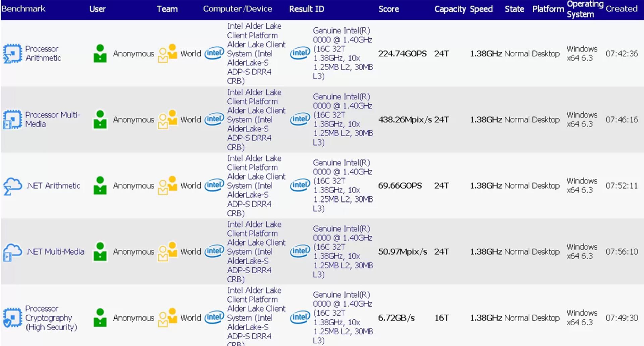644x346 pixels.
Task: Click the Processor Cryptography benchmark icon
Action: click(x=12, y=318)
